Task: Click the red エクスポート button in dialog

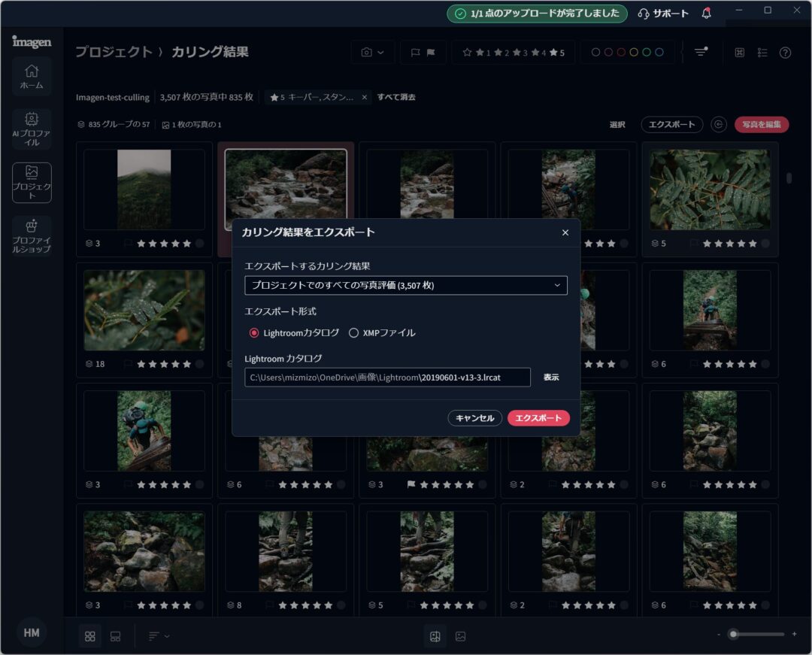Action: pos(538,418)
